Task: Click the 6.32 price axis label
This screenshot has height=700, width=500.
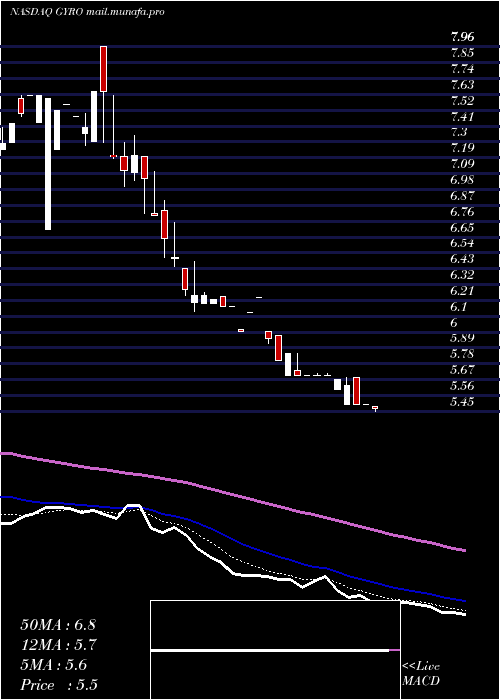Action: 462,275
